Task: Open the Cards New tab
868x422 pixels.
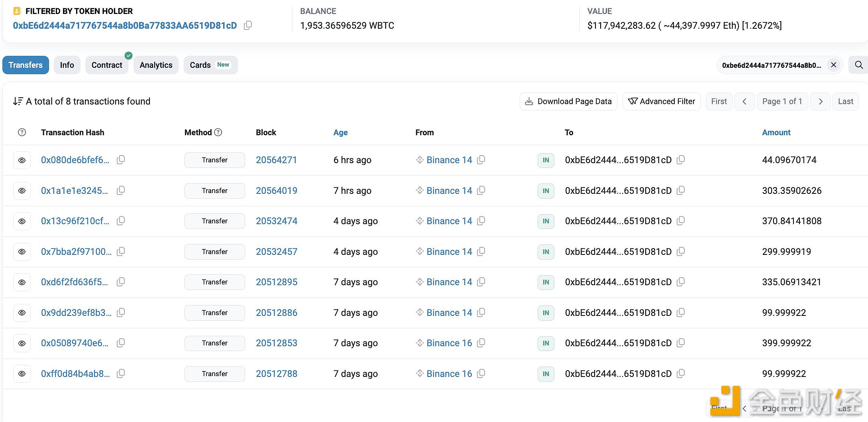Action: [210, 65]
